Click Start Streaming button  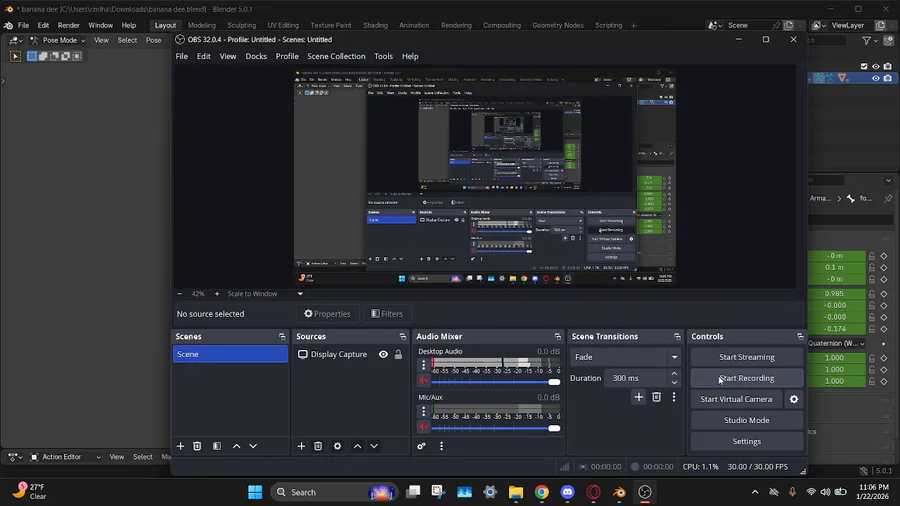747,357
